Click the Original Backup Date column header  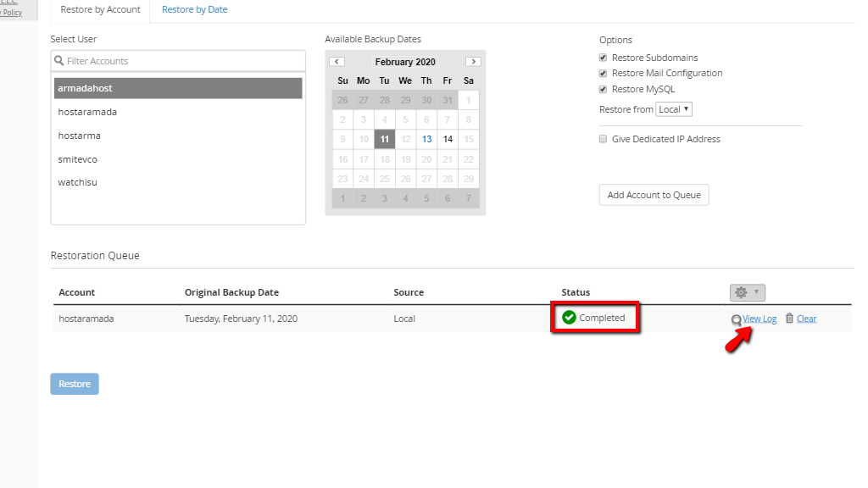coord(232,292)
